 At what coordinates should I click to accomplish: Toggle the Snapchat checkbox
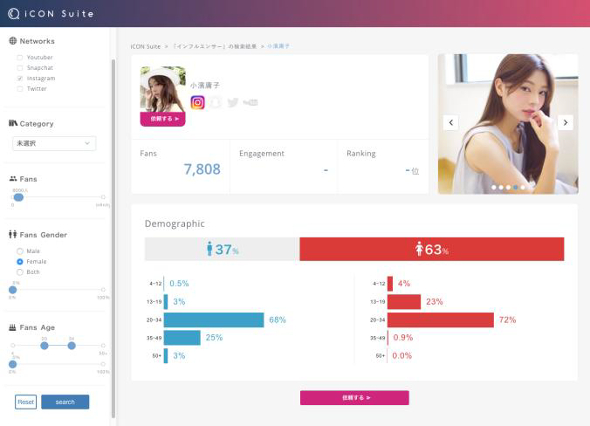click(x=20, y=68)
